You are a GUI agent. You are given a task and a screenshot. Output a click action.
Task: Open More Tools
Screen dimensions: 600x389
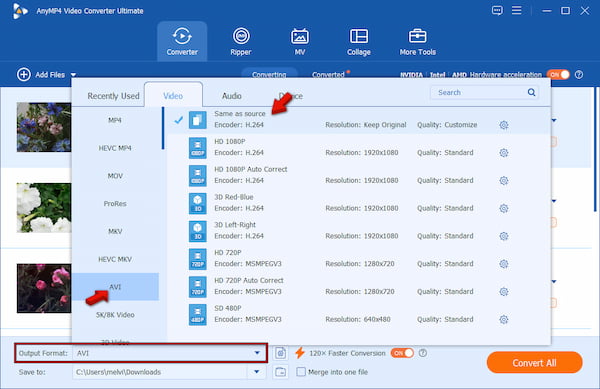417,41
